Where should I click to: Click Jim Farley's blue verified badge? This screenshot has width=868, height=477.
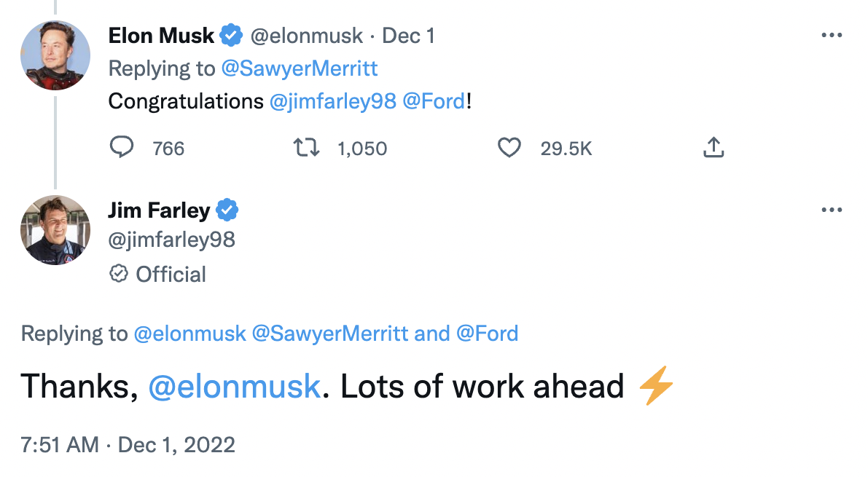point(227,210)
